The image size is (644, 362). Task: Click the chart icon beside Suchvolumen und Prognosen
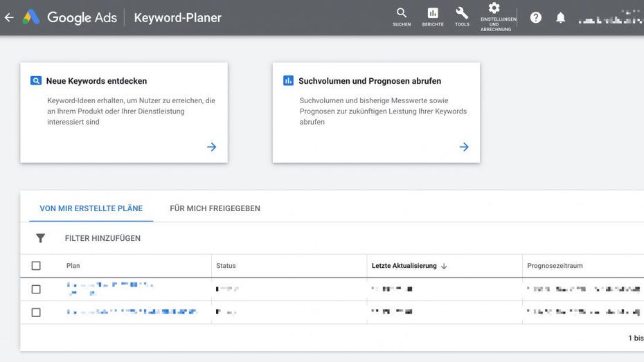coord(288,80)
